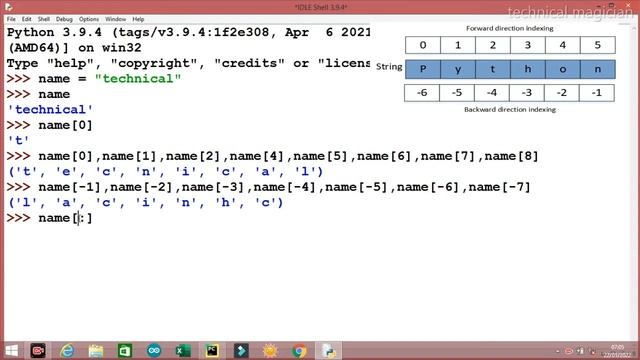The width and height of the screenshot is (640, 360).
Task: Open File Explorer from taskbar
Action: (x=96, y=351)
